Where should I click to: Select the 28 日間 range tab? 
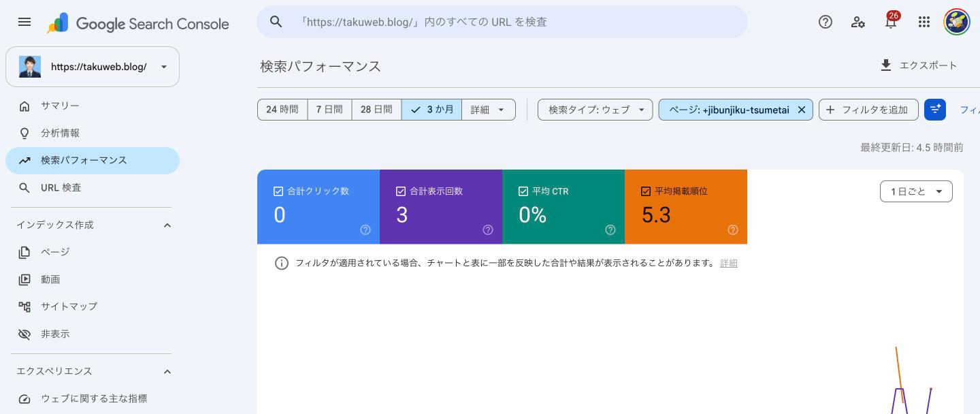pyautogui.click(x=376, y=110)
